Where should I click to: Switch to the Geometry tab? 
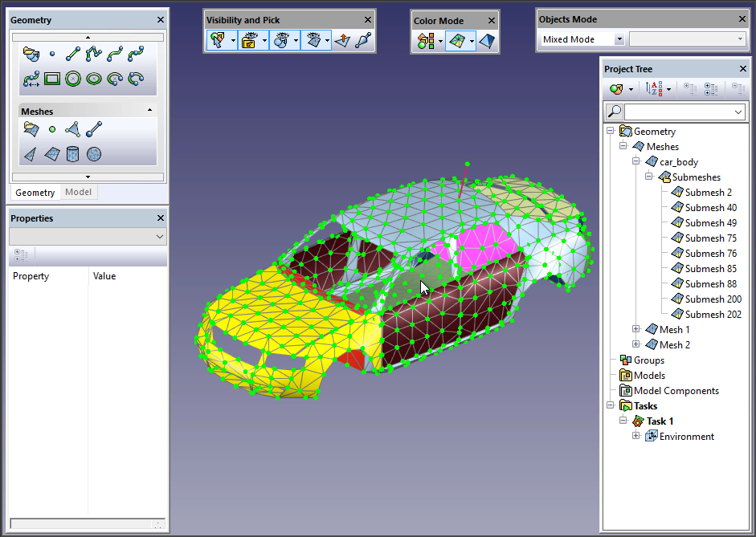(35, 193)
